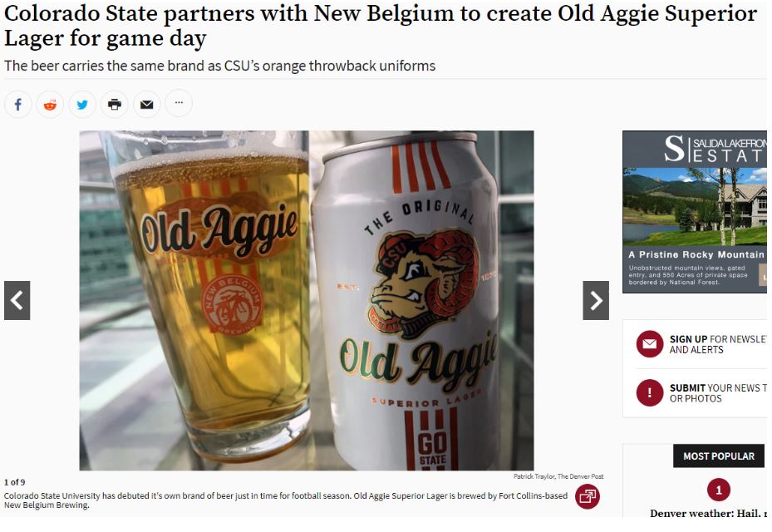Click the print article icon
Screen dimensions: 772x532
coord(115,105)
